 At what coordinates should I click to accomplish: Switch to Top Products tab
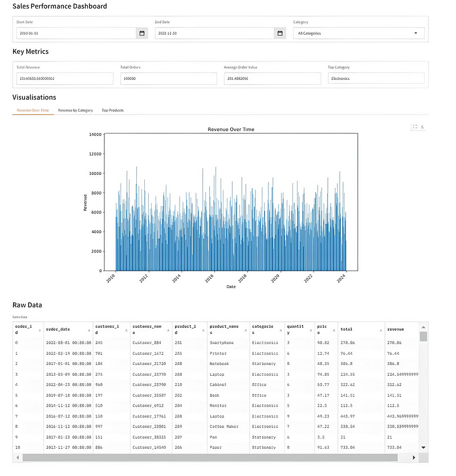(112, 110)
